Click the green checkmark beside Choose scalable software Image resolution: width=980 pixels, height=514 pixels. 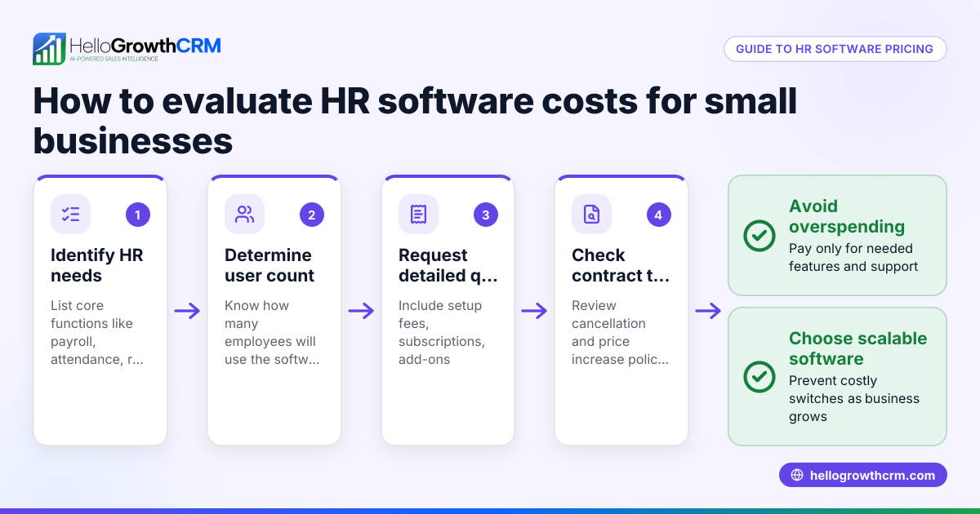[759, 376]
